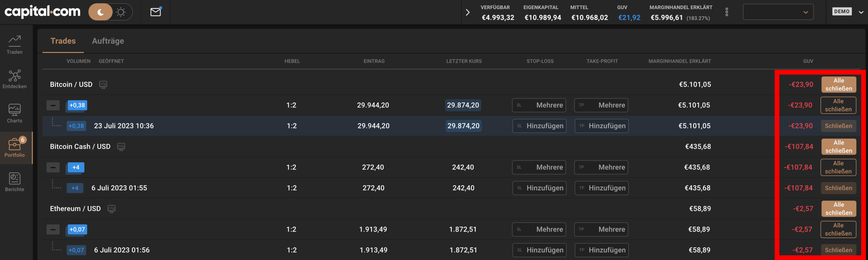This screenshot has height=260, width=868.
Task: Switch to the Trades tab
Action: coord(63,41)
